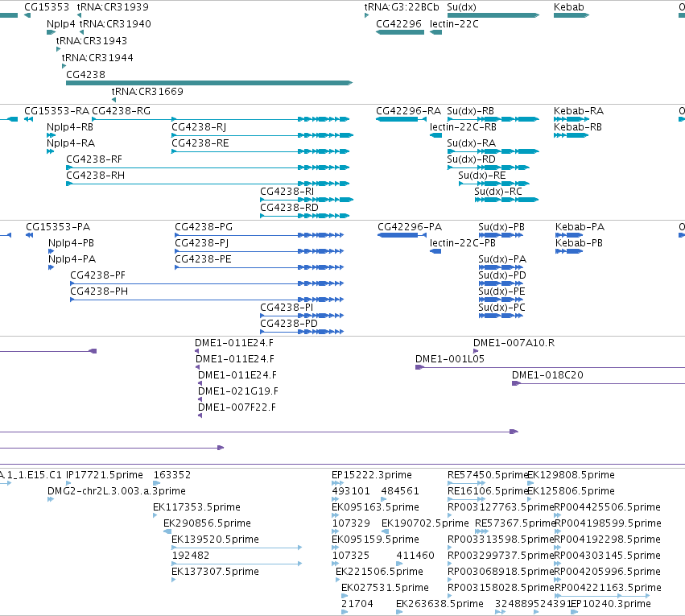Click protein CG4238-PH
This screenshot has height=616, width=685.
coord(99,291)
